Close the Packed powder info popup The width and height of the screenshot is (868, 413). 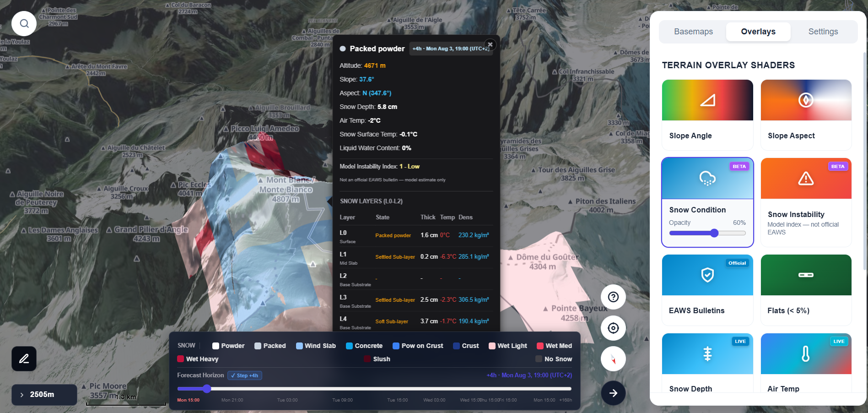tap(490, 44)
